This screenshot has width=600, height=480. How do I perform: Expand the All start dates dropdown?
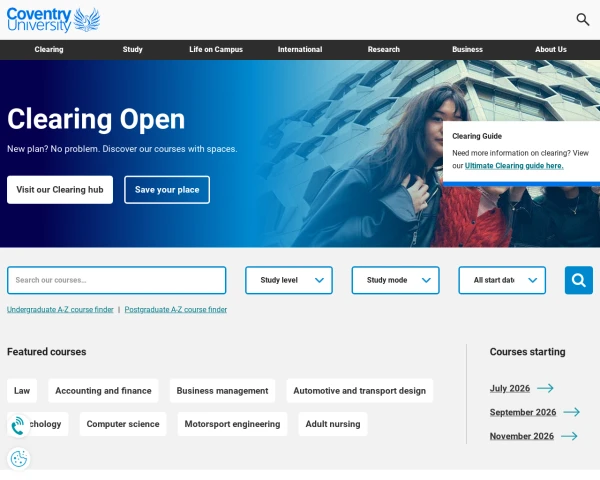coord(502,280)
